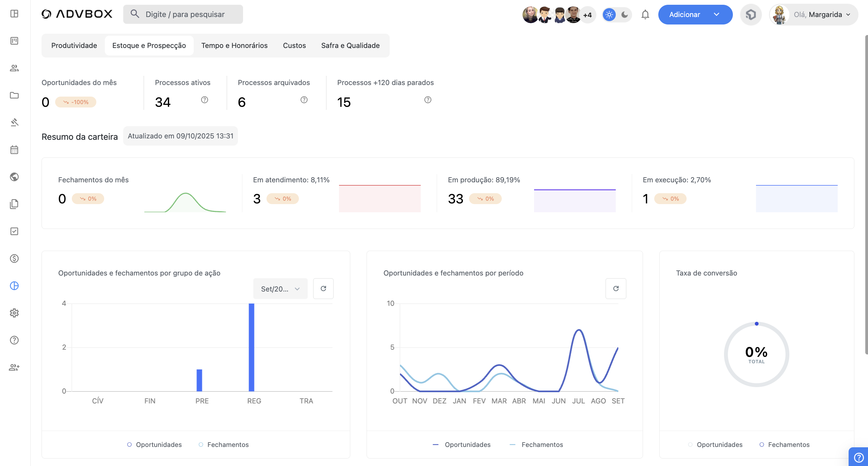Expand the Adicionar dropdown arrow
The height and width of the screenshot is (466, 868).
(x=717, y=15)
